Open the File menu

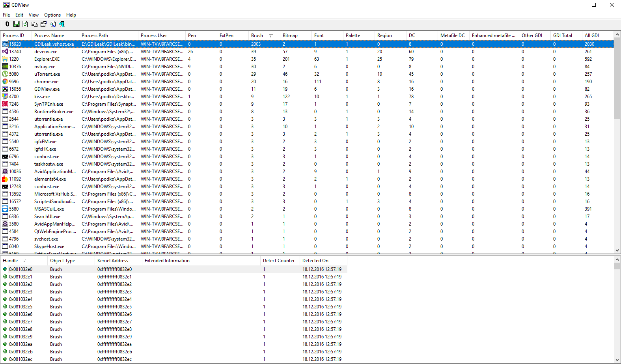pos(6,15)
